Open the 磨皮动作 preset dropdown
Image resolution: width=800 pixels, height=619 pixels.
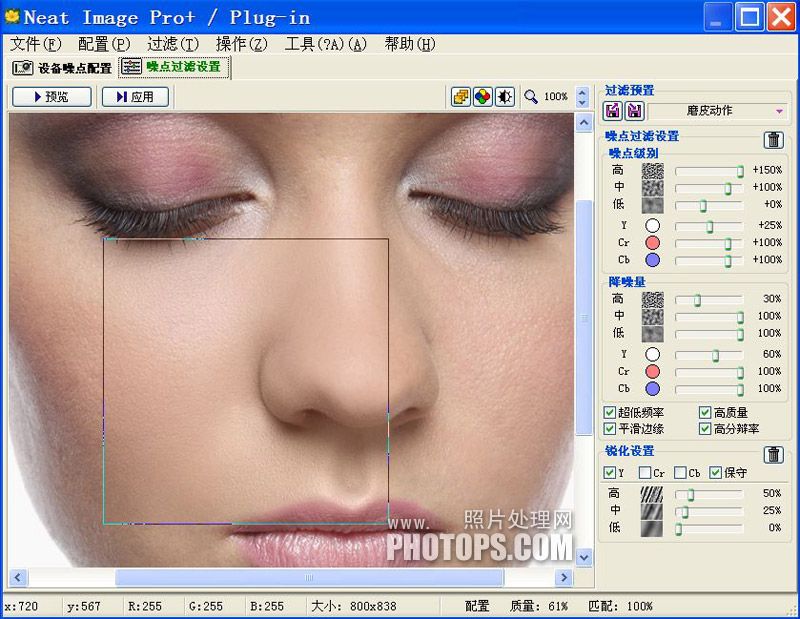click(718, 111)
